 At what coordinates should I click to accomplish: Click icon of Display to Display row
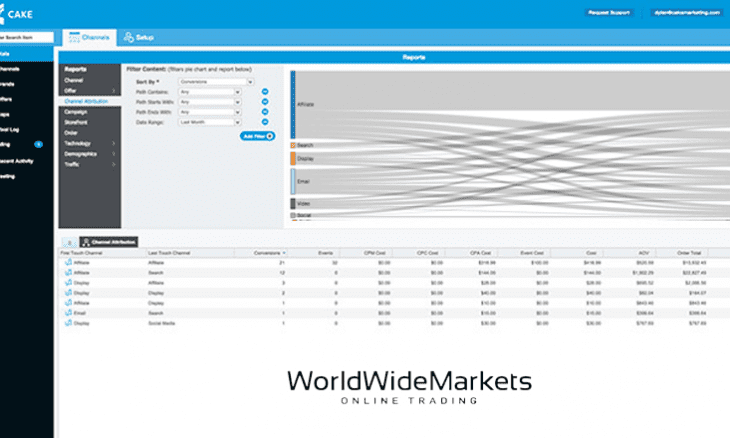click(x=68, y=293)
